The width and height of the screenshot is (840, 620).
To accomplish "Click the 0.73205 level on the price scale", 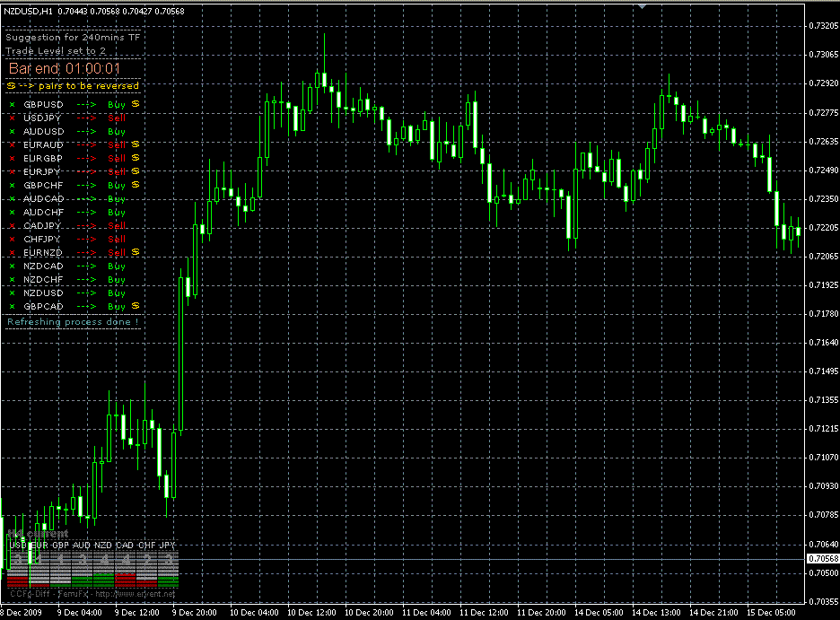I will 823,26.
